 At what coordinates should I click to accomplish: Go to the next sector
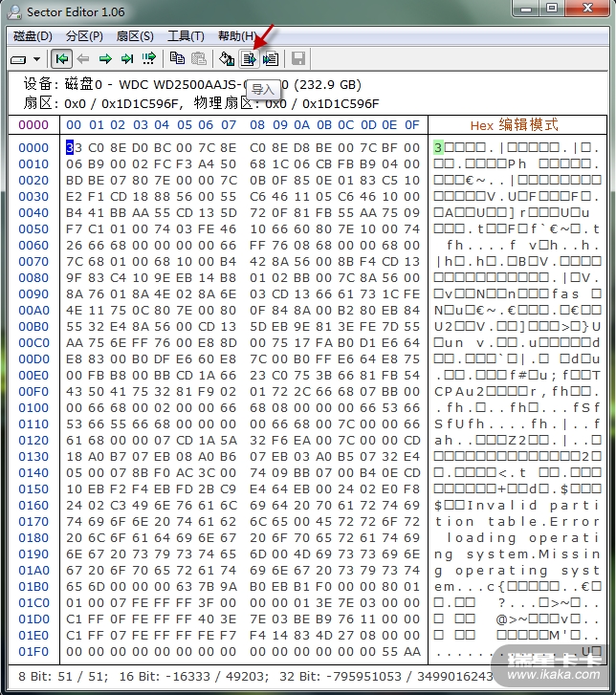[x=105, y=58]
